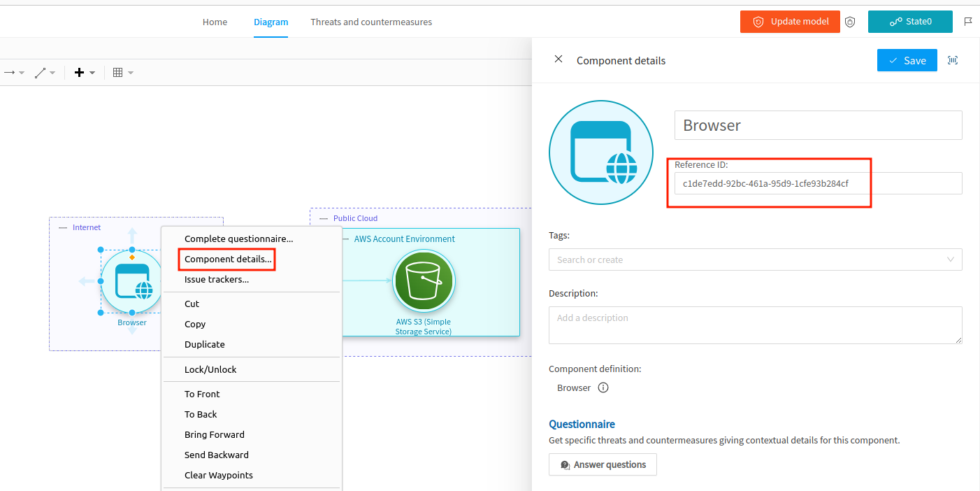The width and height of the screenshot is (980, 491).
Task: Go to the Home tab
Action: point(215,22)
